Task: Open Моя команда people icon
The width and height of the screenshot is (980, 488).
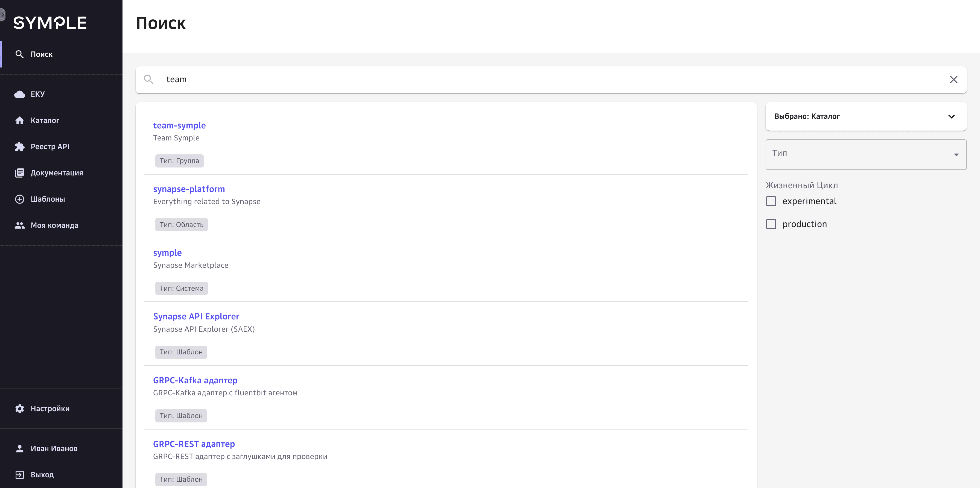Action: tap(19, 225)
